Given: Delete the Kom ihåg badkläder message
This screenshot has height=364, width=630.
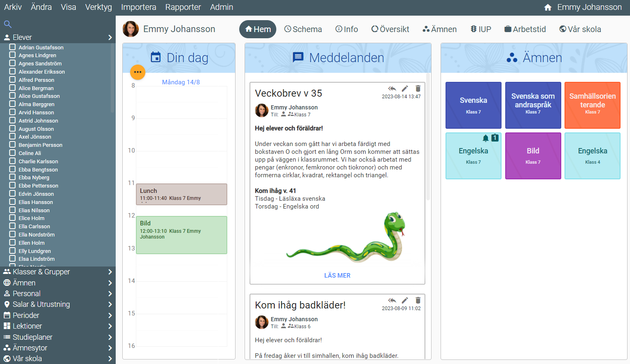Looking at the screenshot, I should click(418, 300).
